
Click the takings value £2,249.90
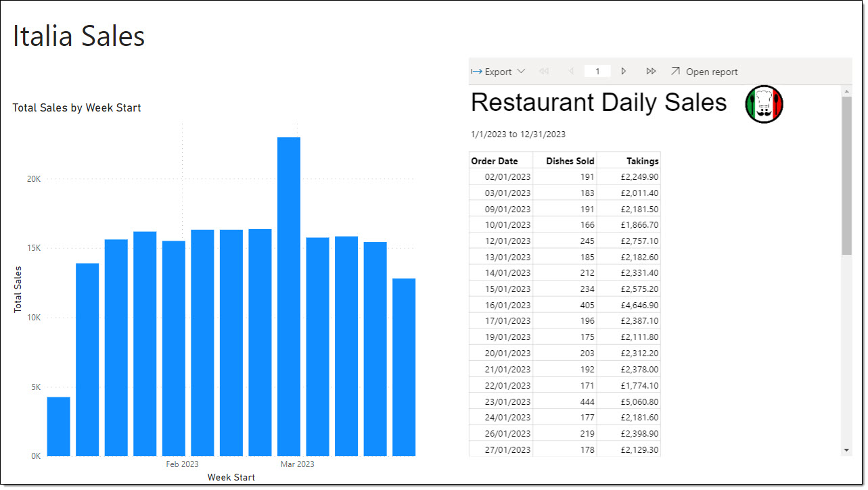tap(629, 176)
